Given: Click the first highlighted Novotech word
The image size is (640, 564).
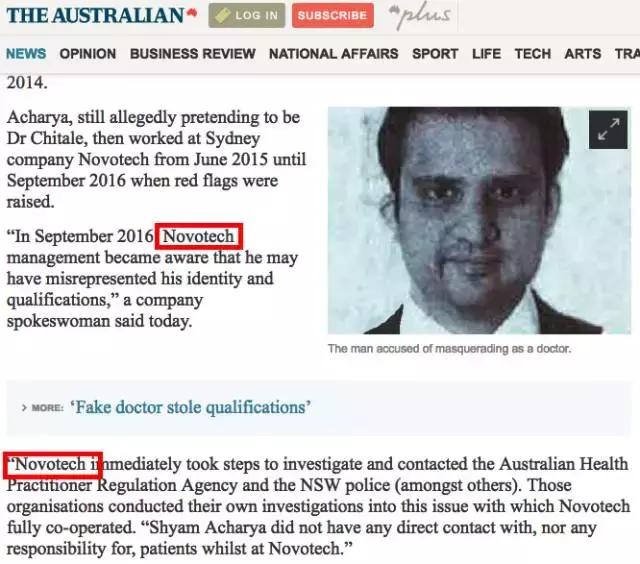Looking at the screenshot, I should click(x=198, y=236).
